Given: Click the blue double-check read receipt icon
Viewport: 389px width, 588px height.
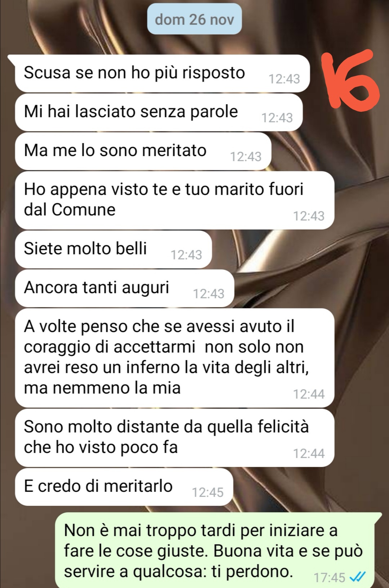Looking at the screenshot, I should (x=358, y=577).
